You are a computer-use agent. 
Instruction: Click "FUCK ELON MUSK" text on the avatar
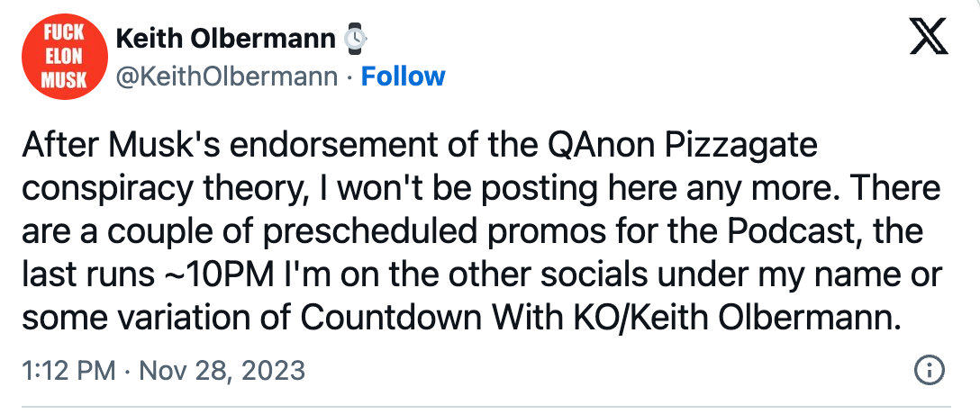[65, 57]
